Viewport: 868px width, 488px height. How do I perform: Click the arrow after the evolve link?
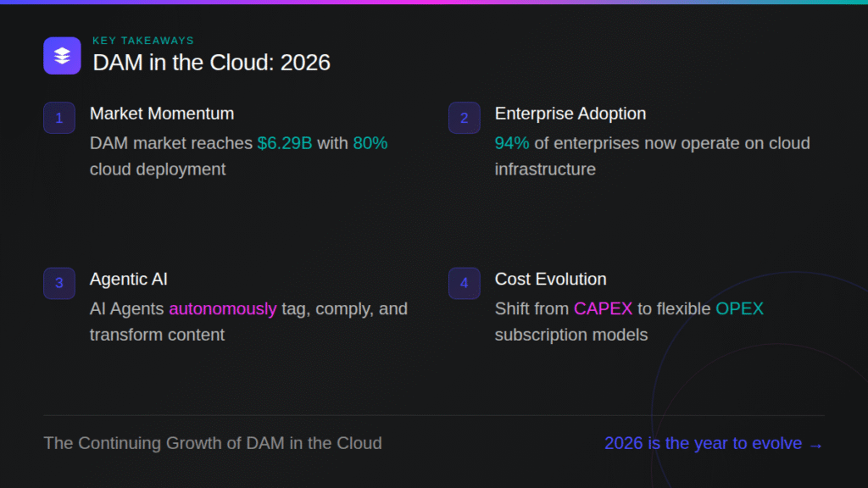[815, 443]
